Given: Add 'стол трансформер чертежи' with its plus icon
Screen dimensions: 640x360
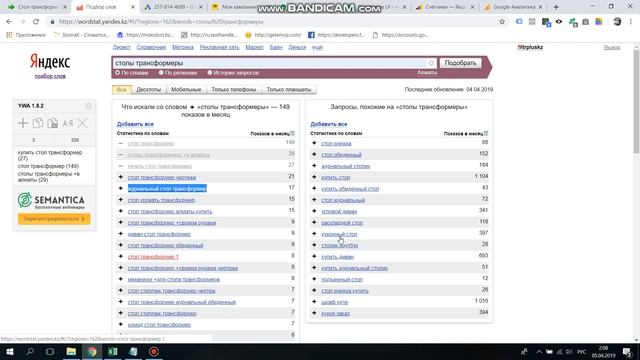Looking at the screenshot, I should [x=120, y=177].
